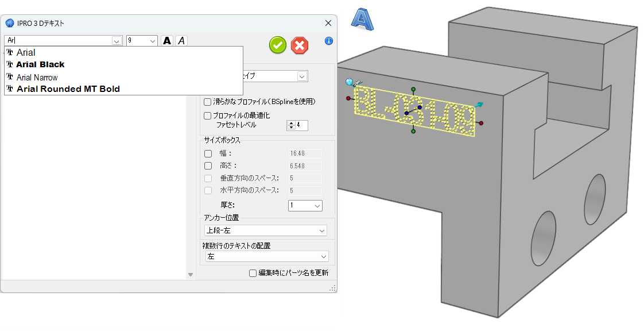Click the 垂直方向のスペース value field
This screenshot has width=644, height=331.
(x=305, y=179)
